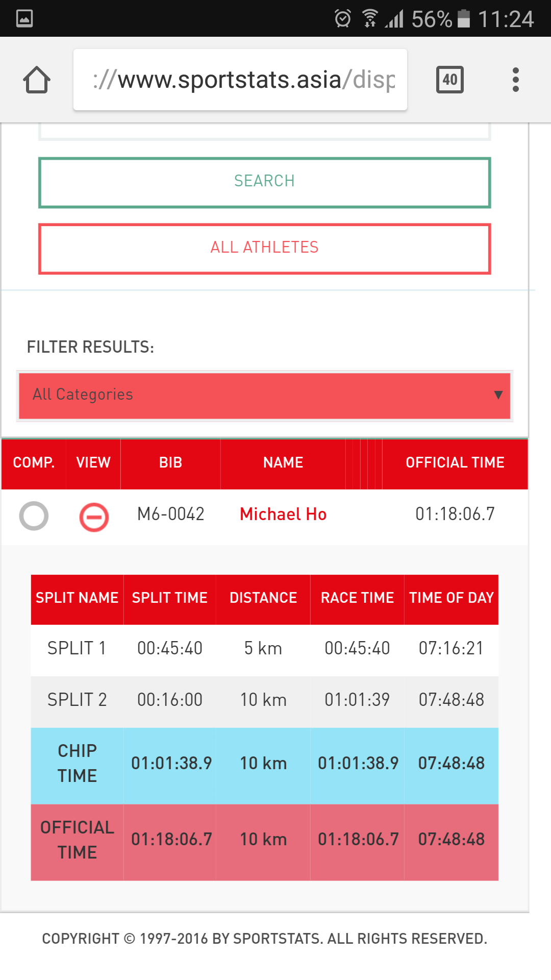This screenshot has height=980, width=551.
Task: Open Michael Ho's athlete name link
Action: coord(283,514)
